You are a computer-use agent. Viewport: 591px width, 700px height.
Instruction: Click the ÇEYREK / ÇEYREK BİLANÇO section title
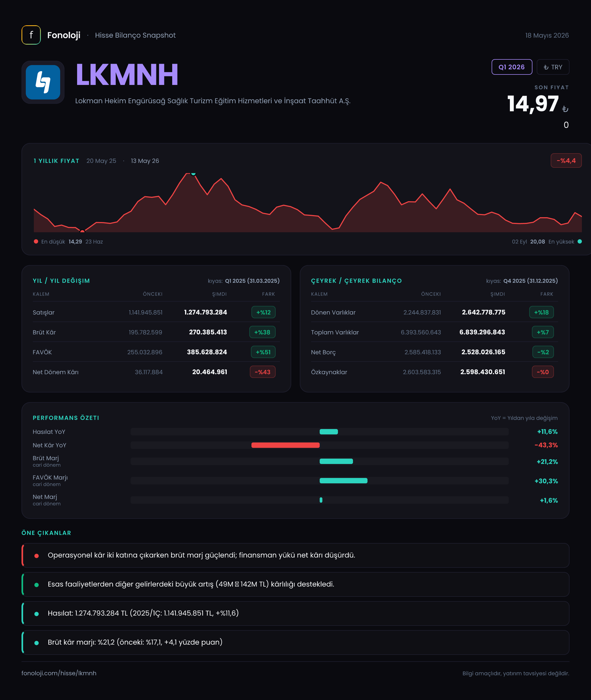[x=356, y=281]
